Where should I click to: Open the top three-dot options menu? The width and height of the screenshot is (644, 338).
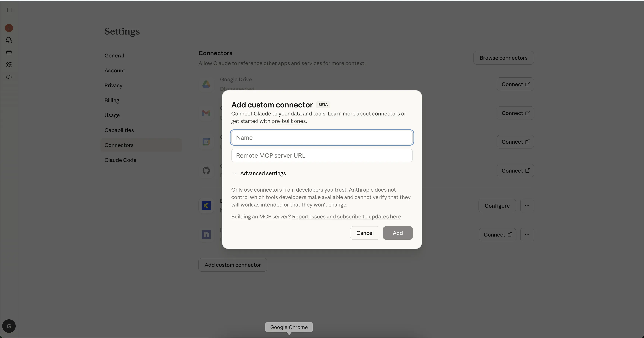[527, 206]
